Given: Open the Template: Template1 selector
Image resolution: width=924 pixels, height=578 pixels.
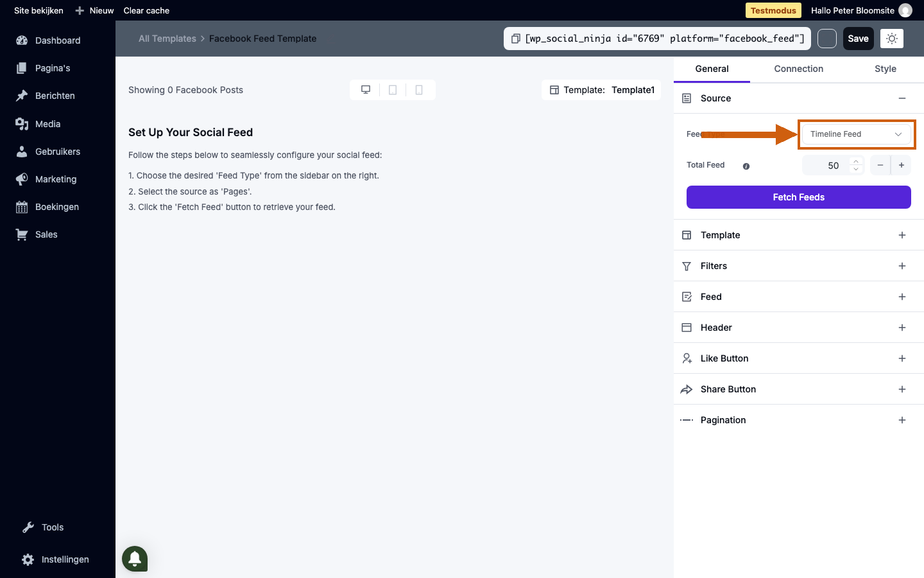Looking at the screenshot, I should coord(601,90).
